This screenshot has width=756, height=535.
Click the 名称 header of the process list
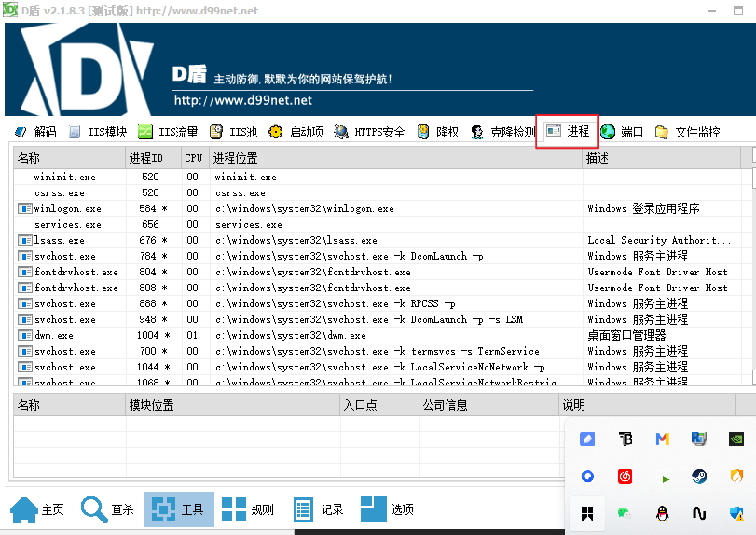69,158
